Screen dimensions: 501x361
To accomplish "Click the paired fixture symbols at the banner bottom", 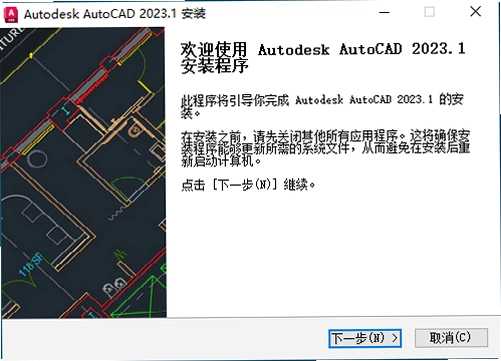I will tap(114, 286).
